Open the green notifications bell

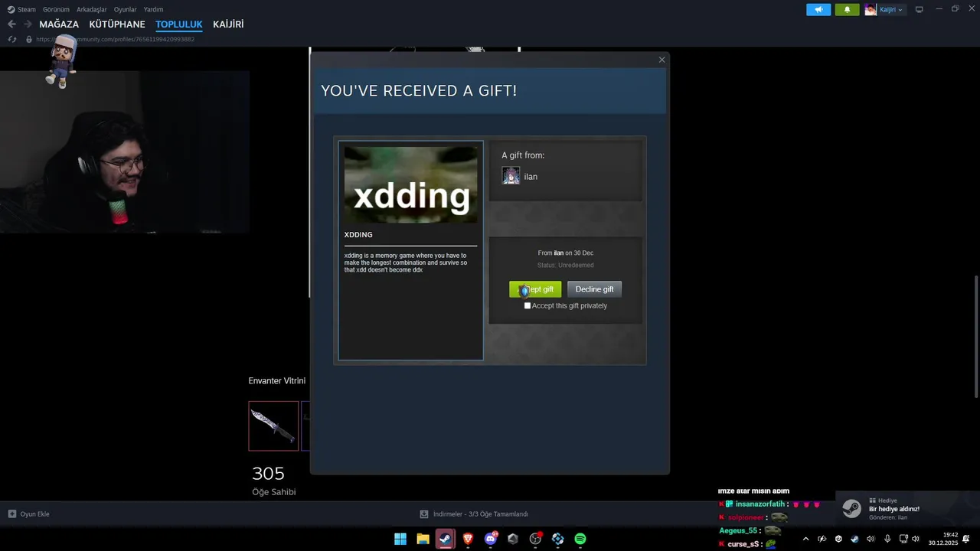(847, 10)
